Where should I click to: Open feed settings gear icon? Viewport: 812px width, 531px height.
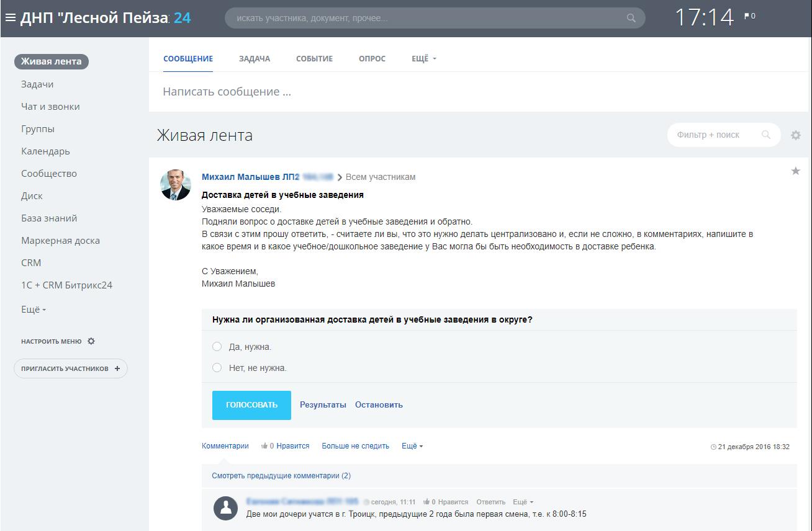796,135
